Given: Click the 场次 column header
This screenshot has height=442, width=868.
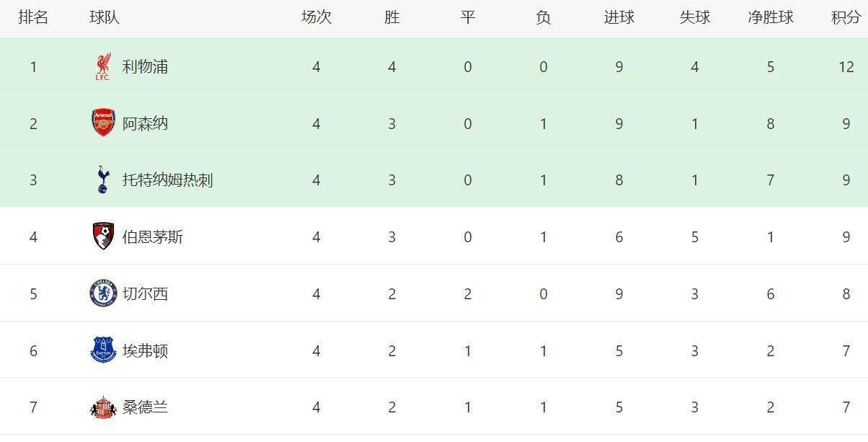Looking at the screenshot, I should coord(316,17).
